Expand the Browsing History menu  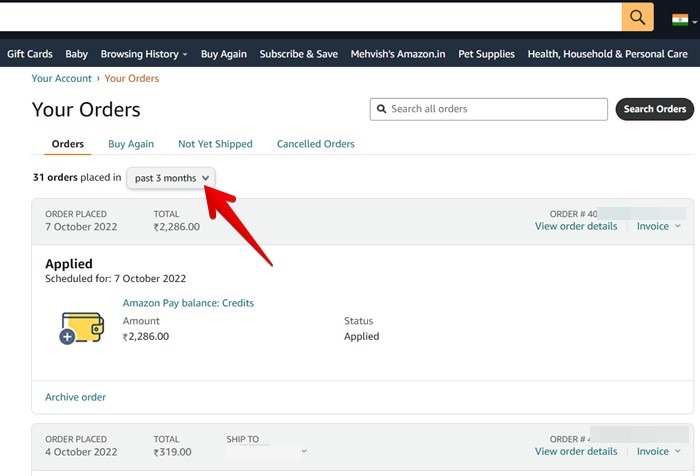tap(144, 54)
